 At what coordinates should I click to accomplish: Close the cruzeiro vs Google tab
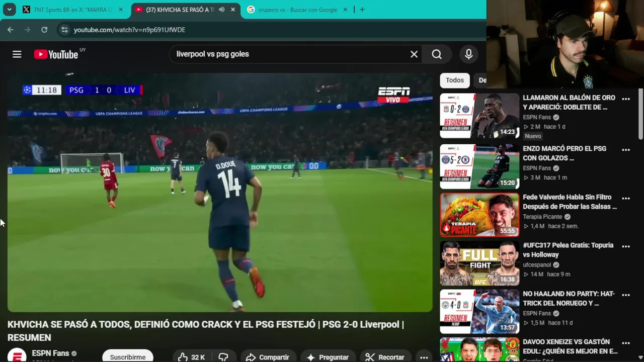point(345,10)
